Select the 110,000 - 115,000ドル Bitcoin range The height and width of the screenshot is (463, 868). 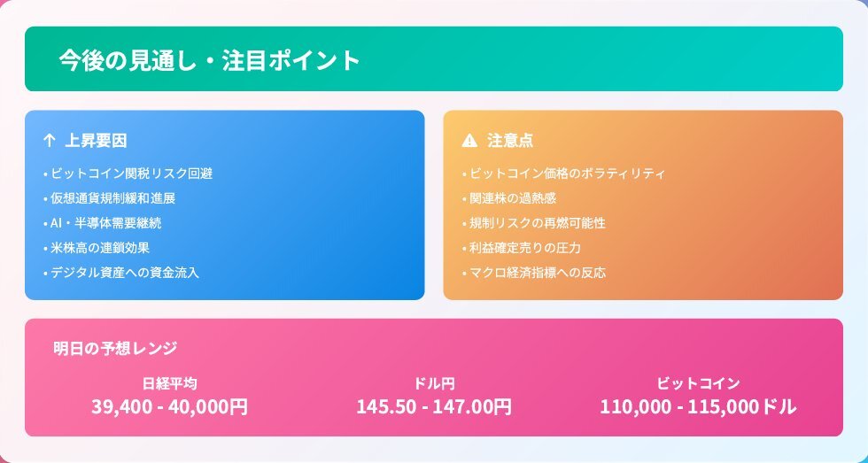tap(699, 407)
